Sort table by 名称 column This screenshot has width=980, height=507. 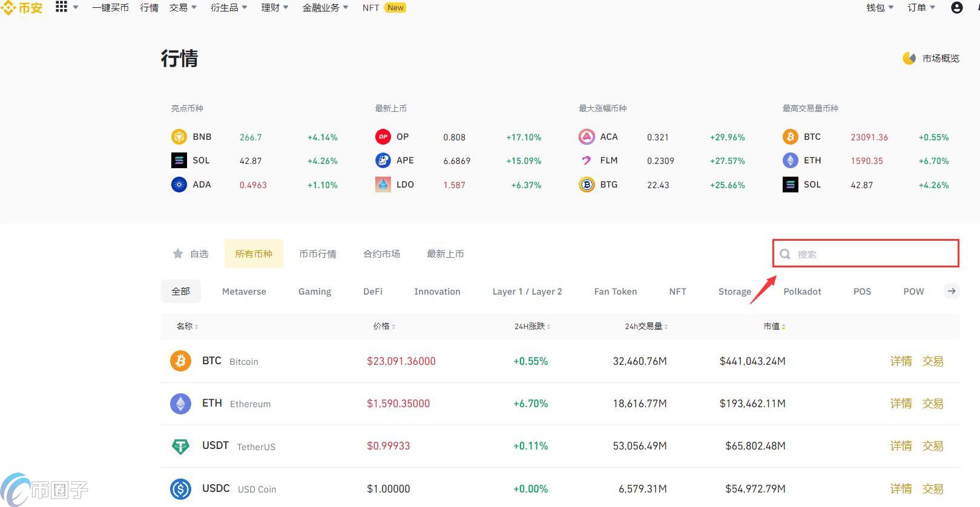[187, 326]
